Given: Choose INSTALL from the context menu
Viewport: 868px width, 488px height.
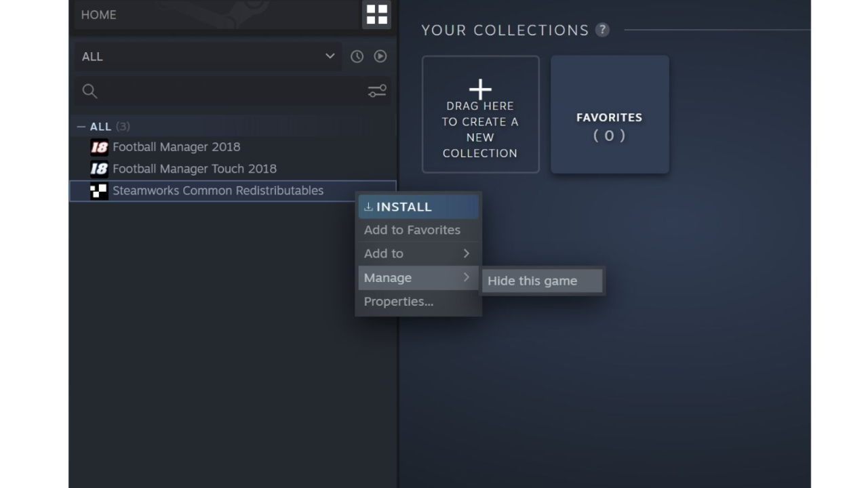Looking at the screenshot, I should tap(418, 207).
